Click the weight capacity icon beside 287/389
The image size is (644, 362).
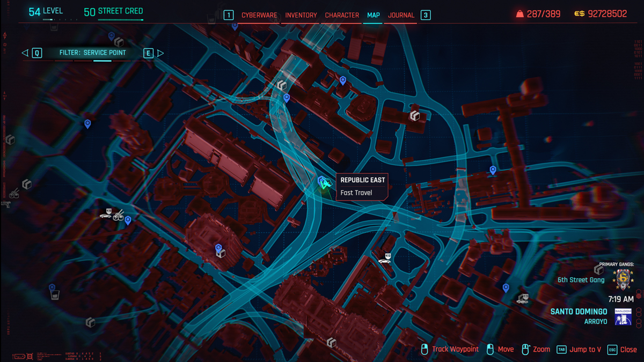click(x=519, y=14)
